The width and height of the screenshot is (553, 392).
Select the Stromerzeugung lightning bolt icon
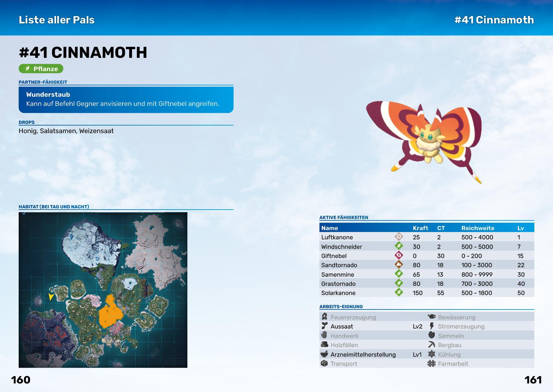[432, 326]
